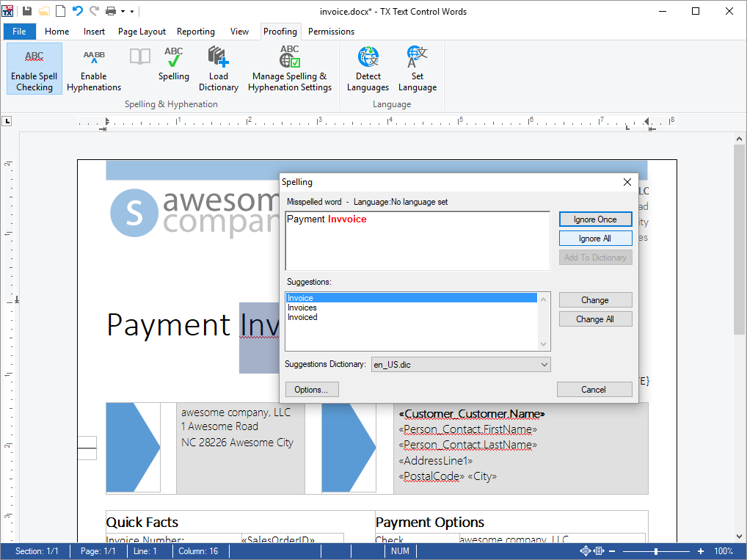This screenshot has width=747, height=560.
Task: Open the File menu
Action: coord(19,32)
